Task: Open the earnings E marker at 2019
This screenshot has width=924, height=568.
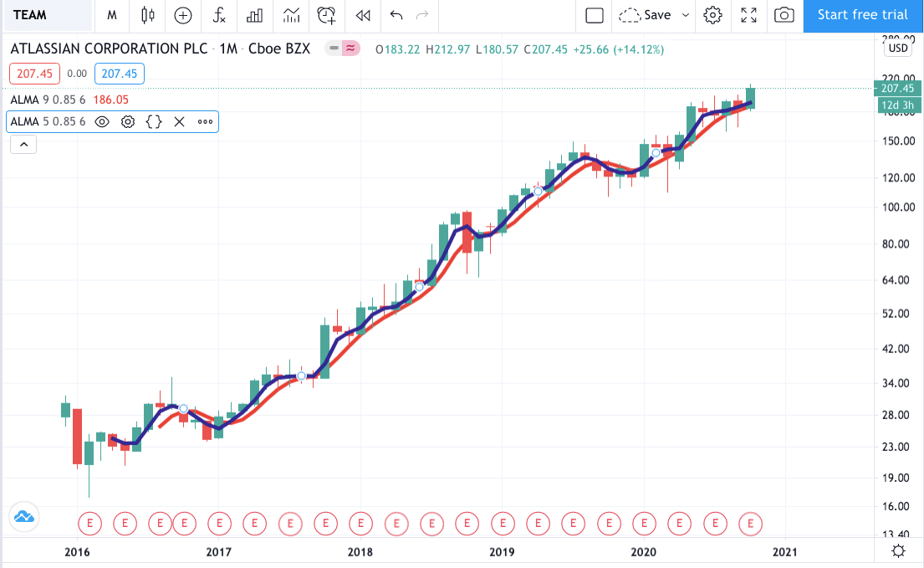Action: (x=503, y=523)
